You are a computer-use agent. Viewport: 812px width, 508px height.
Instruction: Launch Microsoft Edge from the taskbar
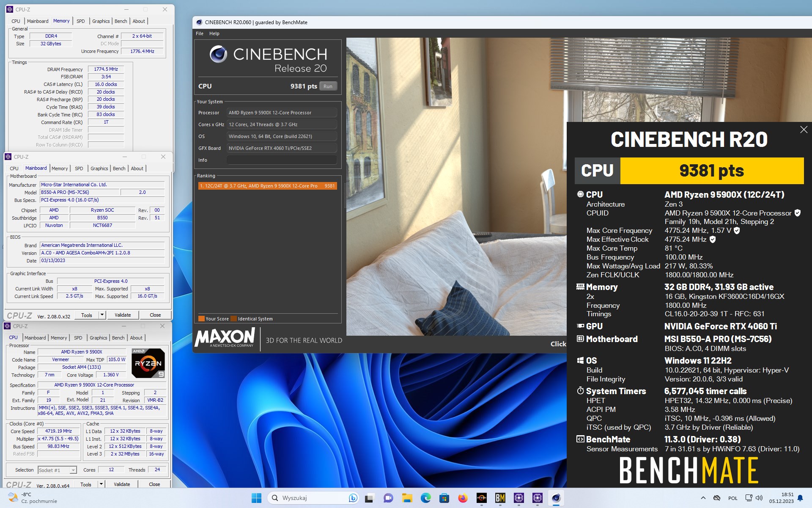(425, 498)
